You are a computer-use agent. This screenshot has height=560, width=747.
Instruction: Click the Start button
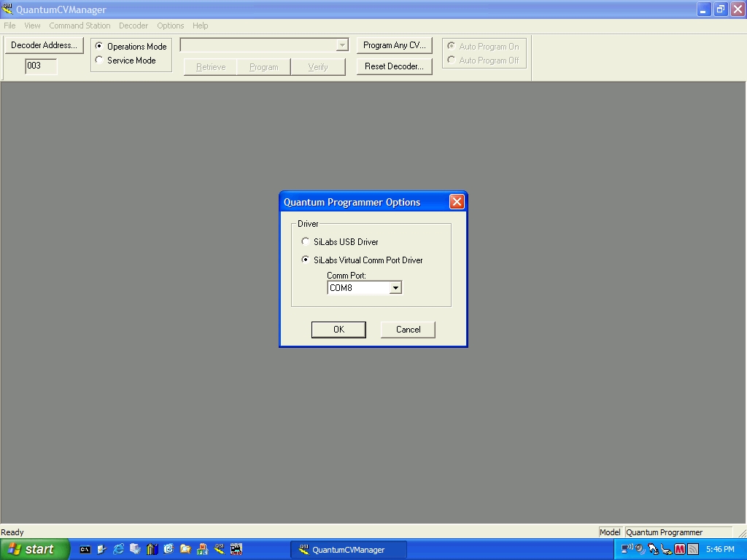click(x=34, y=549)
